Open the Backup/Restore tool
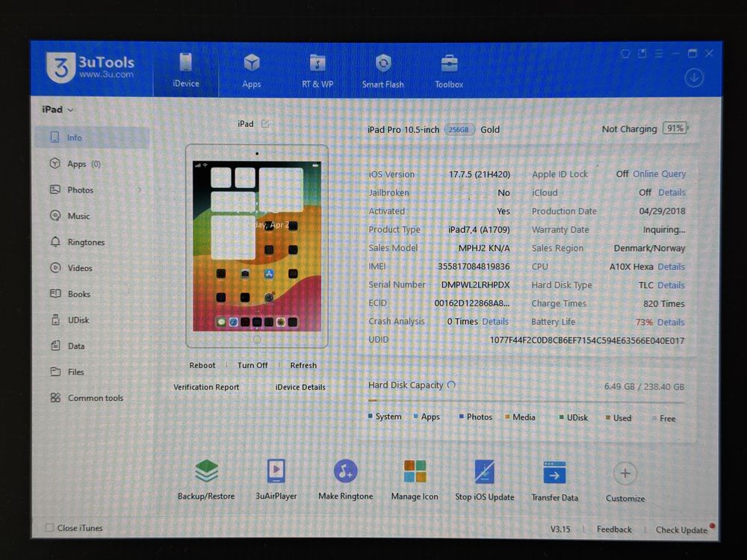The image size is (747, 560). click(206, 479)
